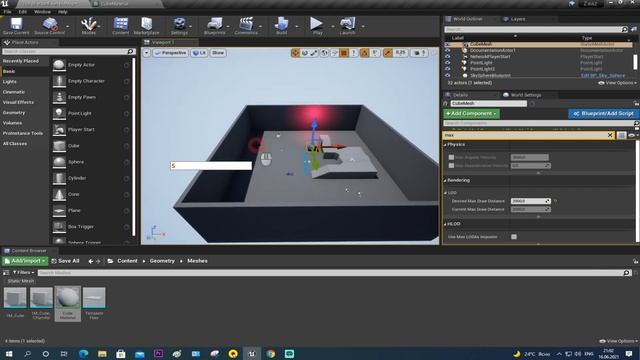
Task: Select the scale gizmo mode in viewport
Action: (x=313, y=53)
